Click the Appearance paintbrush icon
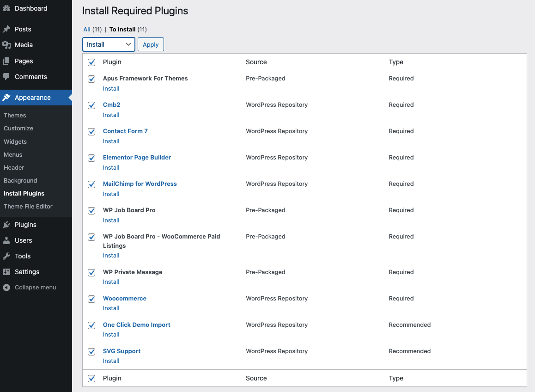This screenshot has width=535, height=392. [x=6, y=98]
